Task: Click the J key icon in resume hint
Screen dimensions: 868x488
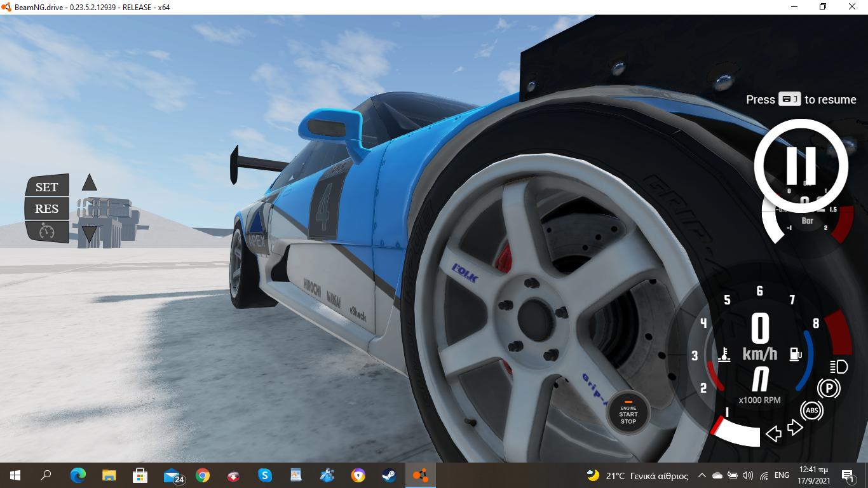Action: [x=789, y=99]
